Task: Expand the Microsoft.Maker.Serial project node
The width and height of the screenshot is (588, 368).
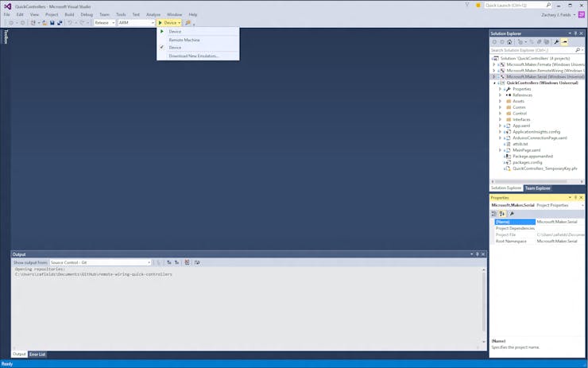Action: [494, 76]
